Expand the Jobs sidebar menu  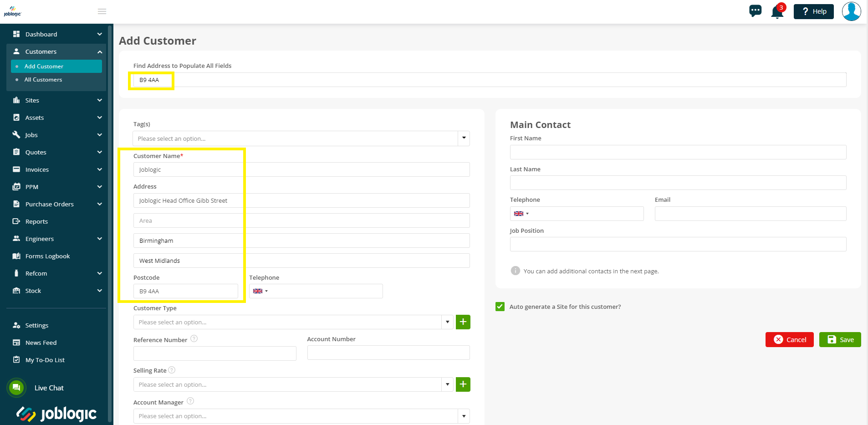click(x=56, y=135)
